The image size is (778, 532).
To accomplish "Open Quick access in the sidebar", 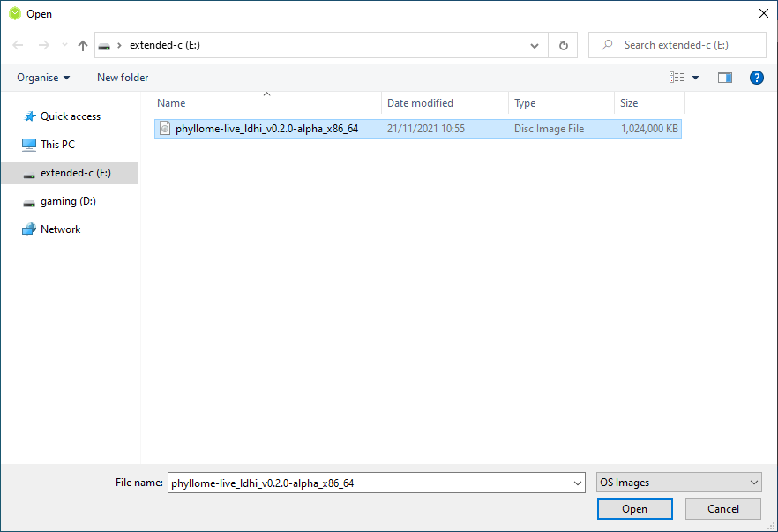I will coord(70,116).
